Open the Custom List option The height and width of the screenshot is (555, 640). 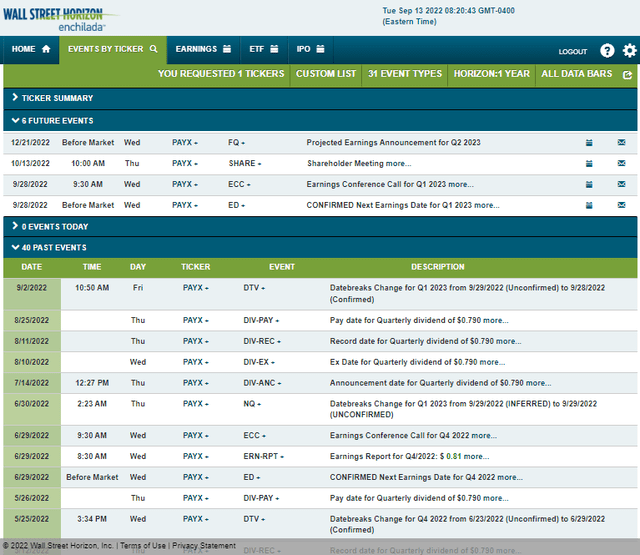click(x=326, y=74)
